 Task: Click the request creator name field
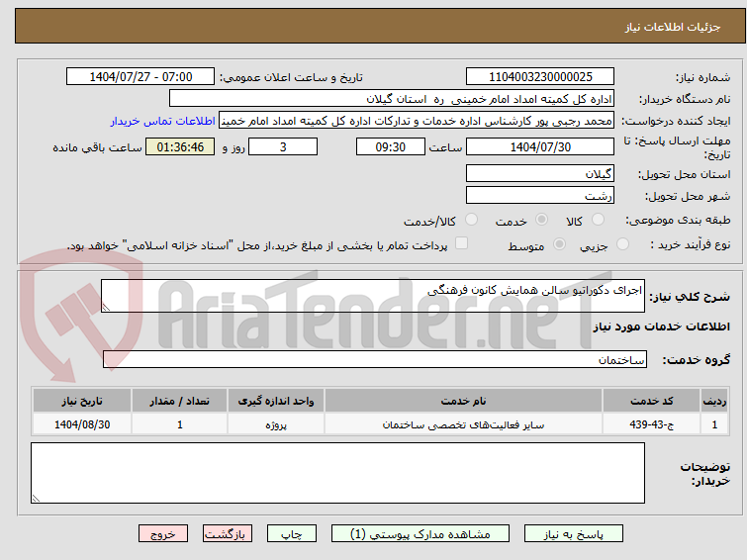click(417, 121)
